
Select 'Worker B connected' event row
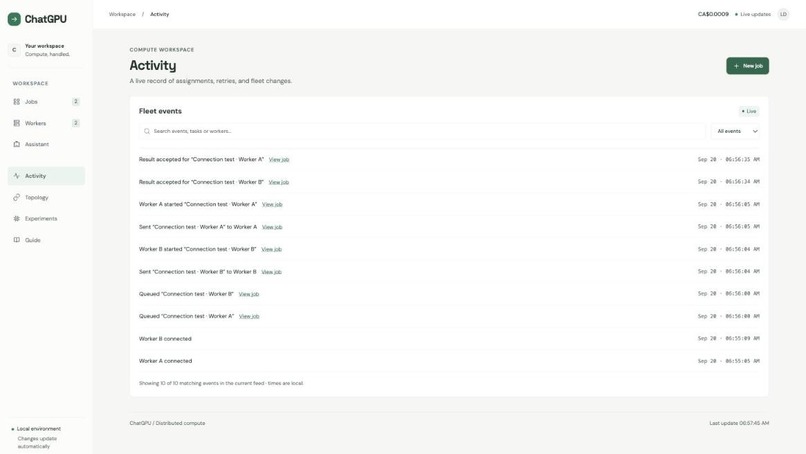point(449,339)
